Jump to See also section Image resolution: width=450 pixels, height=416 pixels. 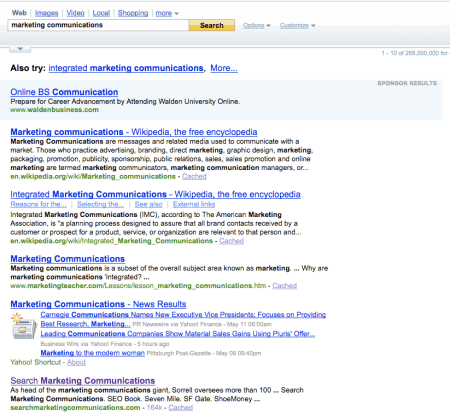tap(148, 204)
